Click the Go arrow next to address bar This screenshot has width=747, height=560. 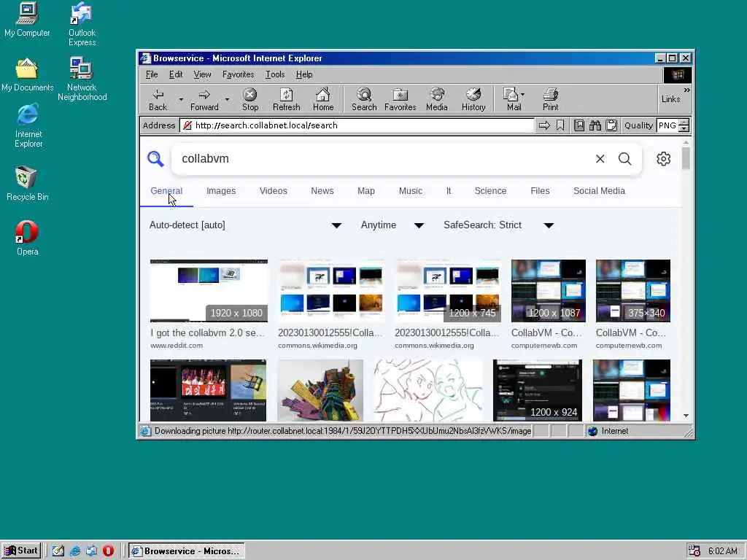[544, 125]
